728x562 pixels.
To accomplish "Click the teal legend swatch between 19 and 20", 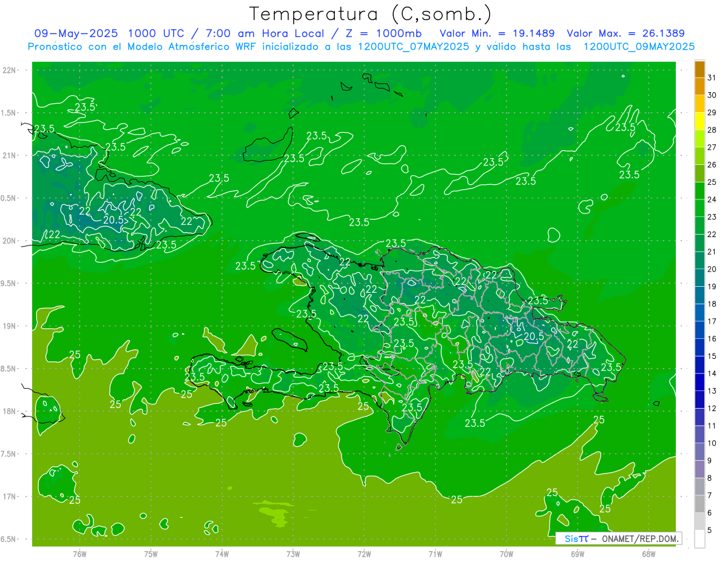I will click(699, 278).
